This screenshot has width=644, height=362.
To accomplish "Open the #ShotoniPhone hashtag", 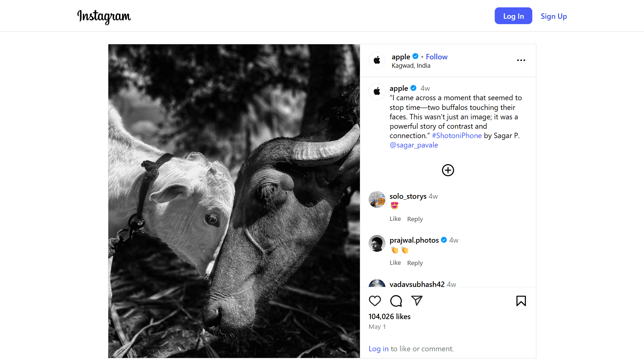I will tap(457, 135).
